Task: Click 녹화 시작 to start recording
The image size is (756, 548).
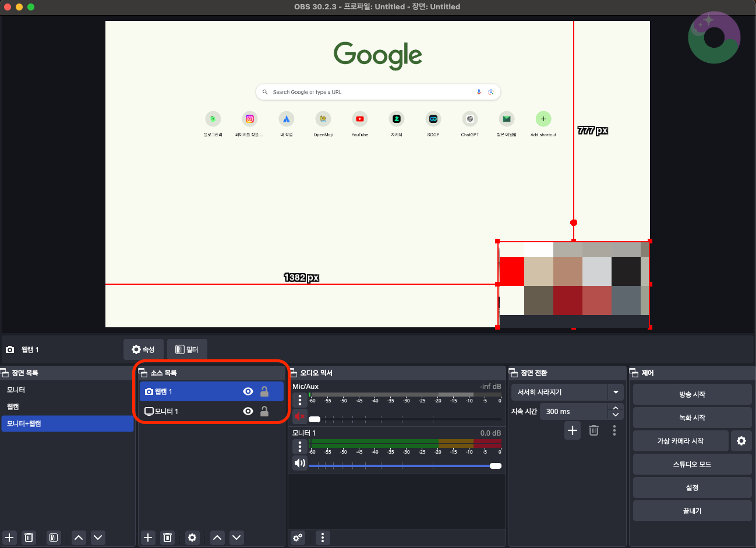Action: tap(692, 418)
